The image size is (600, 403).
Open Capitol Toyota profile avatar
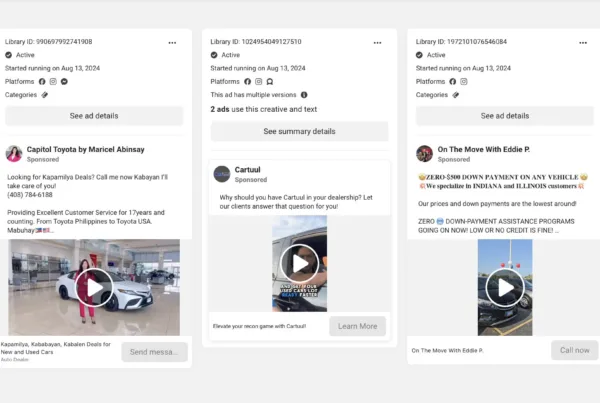[x=14, y=154]
